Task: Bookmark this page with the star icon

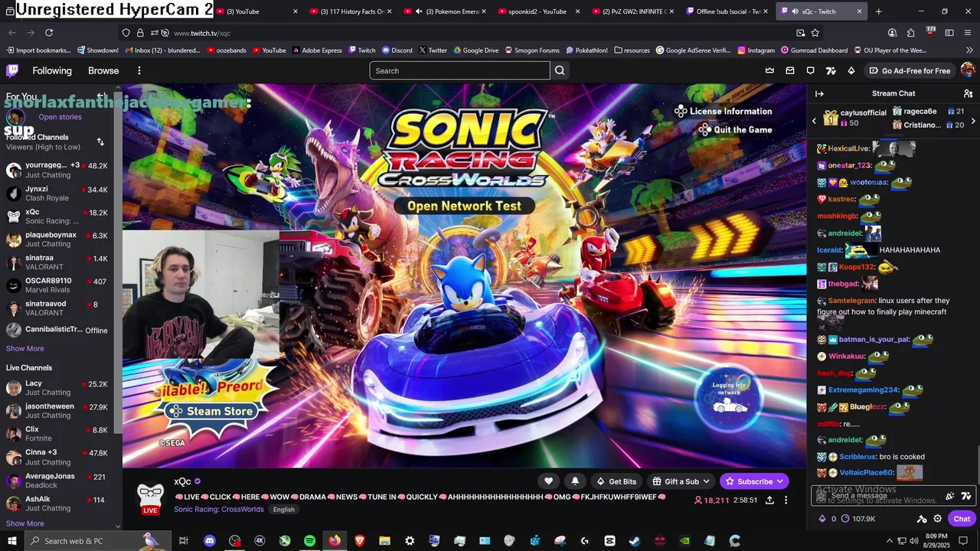Action: (815, 33)
